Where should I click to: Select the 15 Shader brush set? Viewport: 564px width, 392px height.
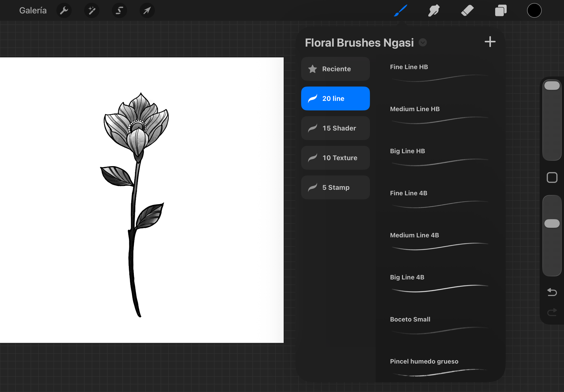(x=335, y=128)
